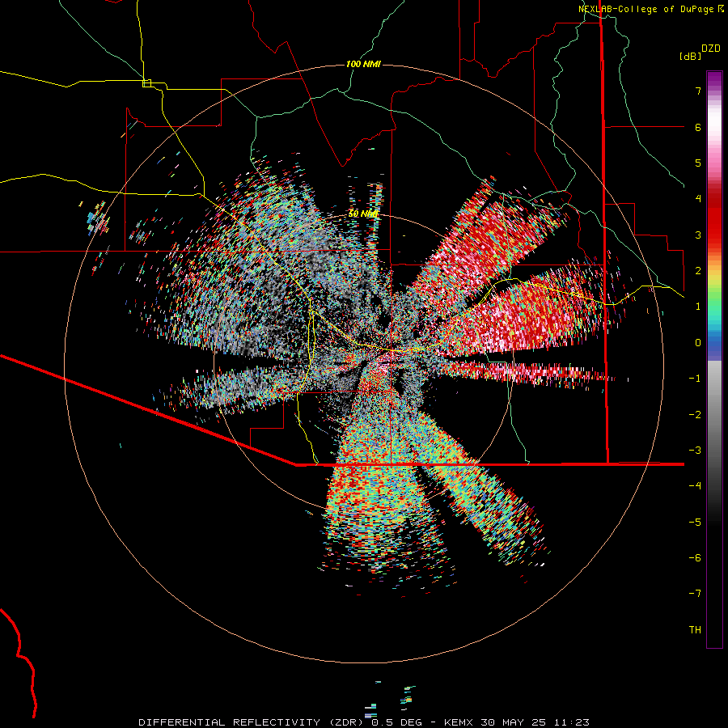Click the 7 value on the colorbar scale
728x728 pixels.
(698, 91)
